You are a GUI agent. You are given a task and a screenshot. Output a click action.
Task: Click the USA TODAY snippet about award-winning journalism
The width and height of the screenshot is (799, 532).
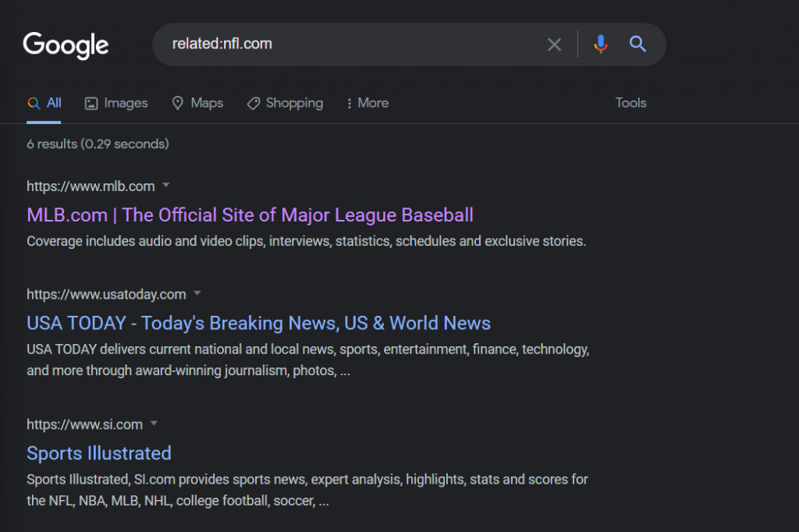coord(307,360)
